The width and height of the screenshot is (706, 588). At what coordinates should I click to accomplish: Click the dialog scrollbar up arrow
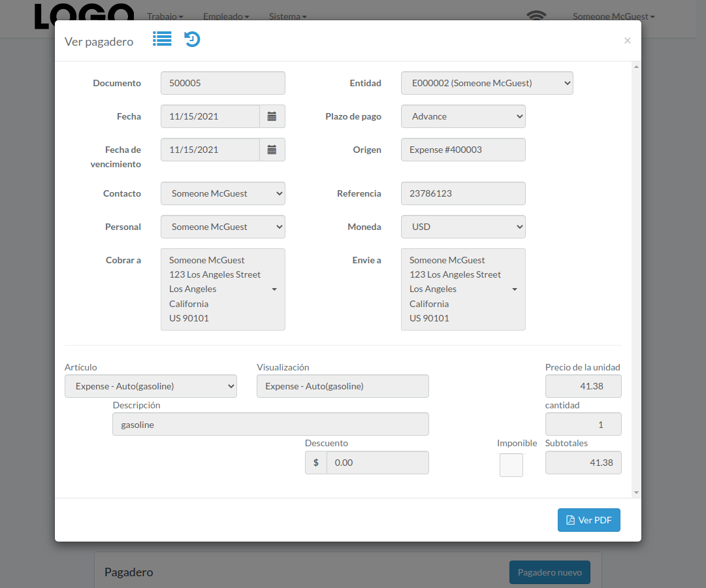point(636,67)
